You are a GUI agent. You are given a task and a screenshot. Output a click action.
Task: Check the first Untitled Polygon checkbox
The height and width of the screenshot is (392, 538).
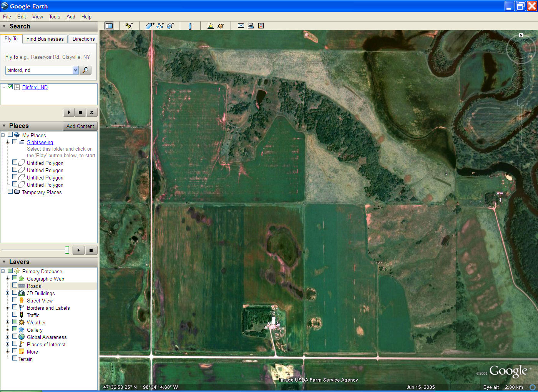coord(15,163)
